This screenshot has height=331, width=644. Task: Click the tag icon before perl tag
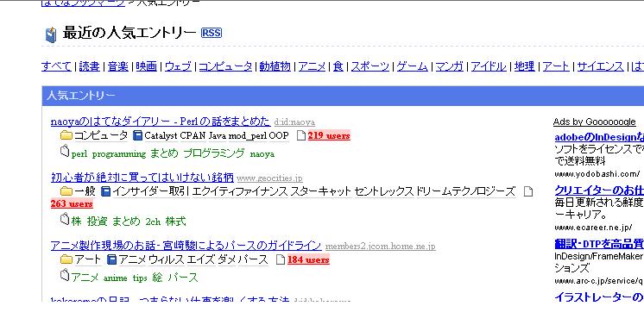pyautogui.click(x=65, y=152)
